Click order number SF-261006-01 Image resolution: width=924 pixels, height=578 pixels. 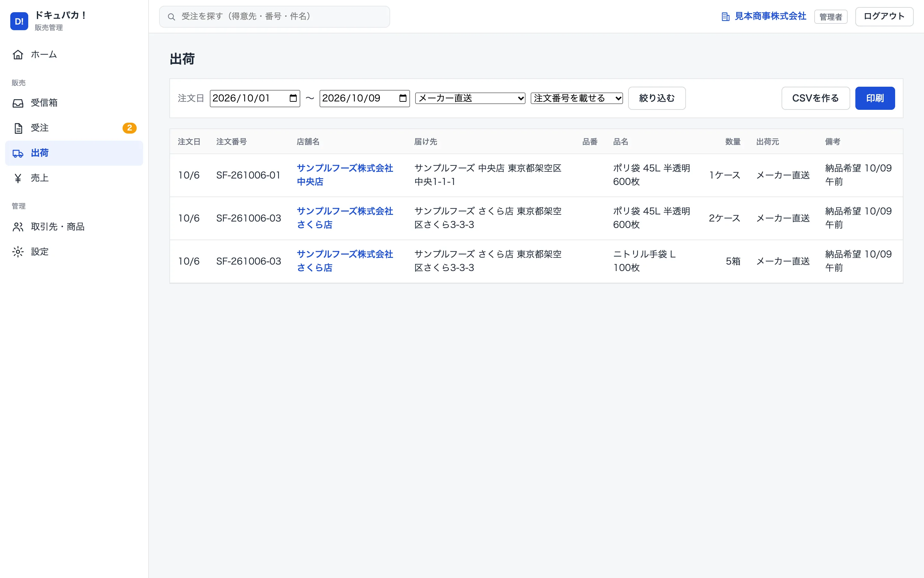click(x=248, y=175)
